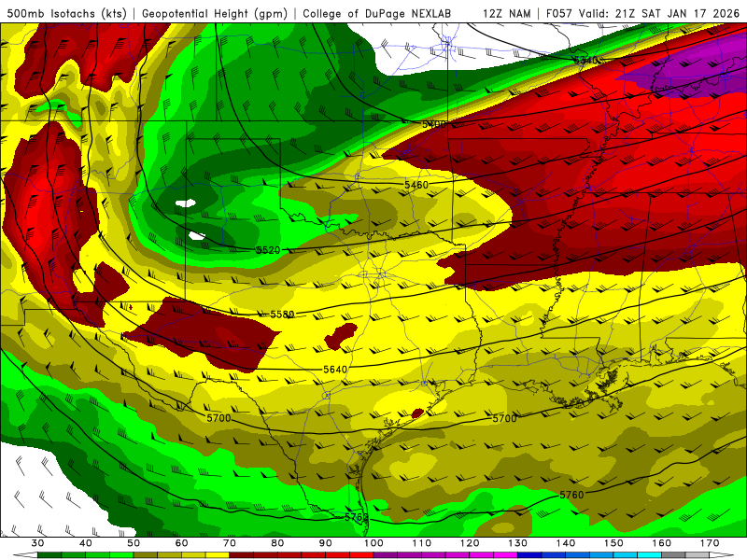Select the 5760 contour label near South Texas
The height and width of the screenshot is (560, 747).
tap(357, 517)
